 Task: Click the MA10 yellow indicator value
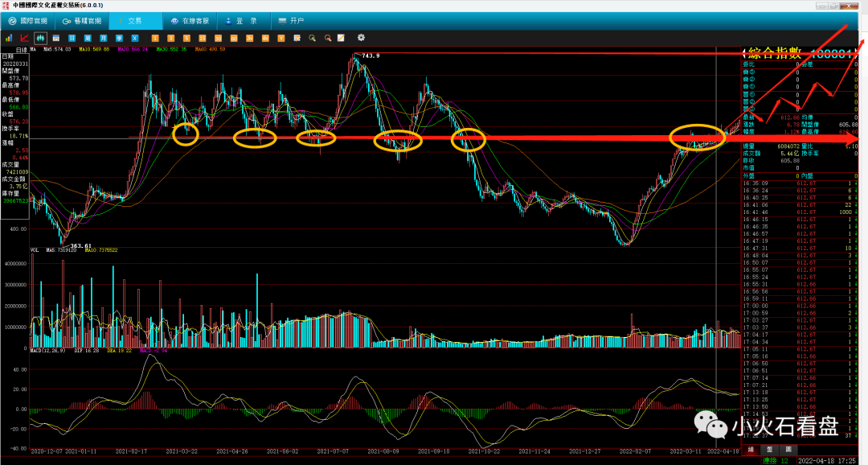94,49
